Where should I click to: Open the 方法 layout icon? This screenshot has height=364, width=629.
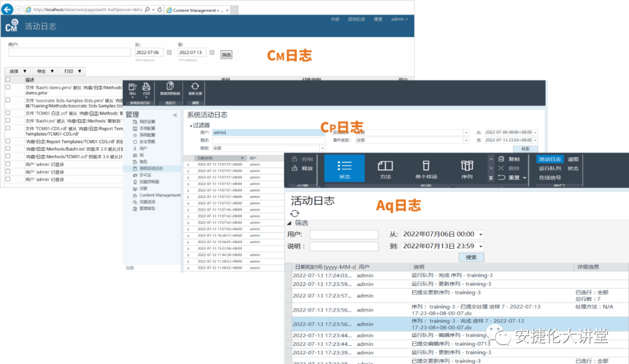tap(386, 168)
